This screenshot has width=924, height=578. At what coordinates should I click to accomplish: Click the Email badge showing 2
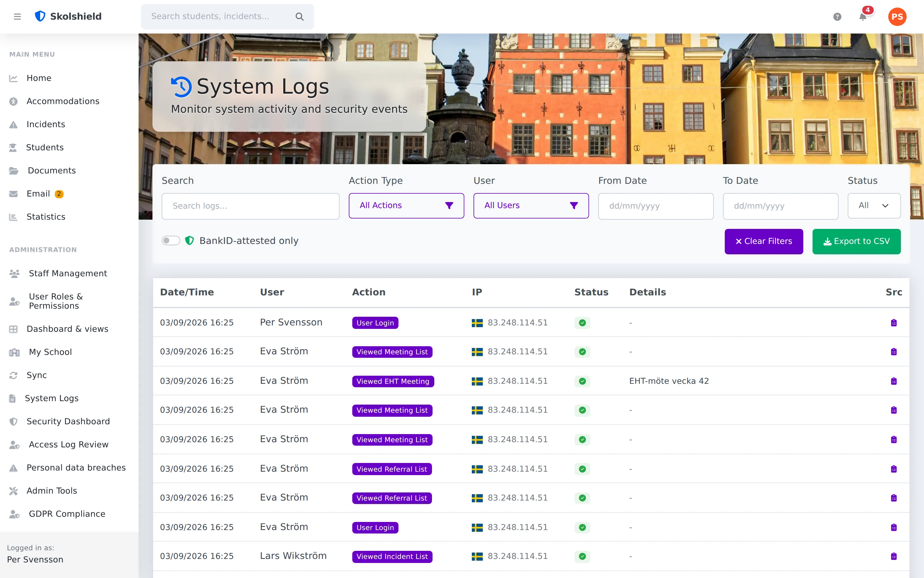(x=59, y=194)
